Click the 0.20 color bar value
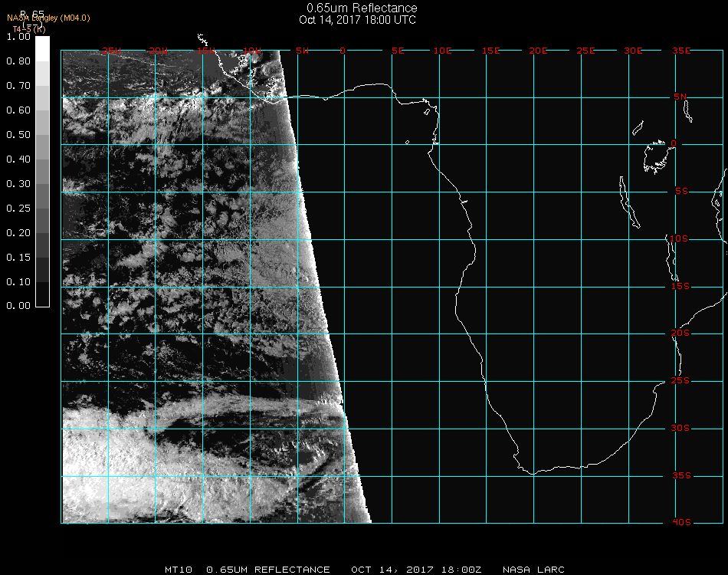728x575 pixels. [x=18, y=233]
